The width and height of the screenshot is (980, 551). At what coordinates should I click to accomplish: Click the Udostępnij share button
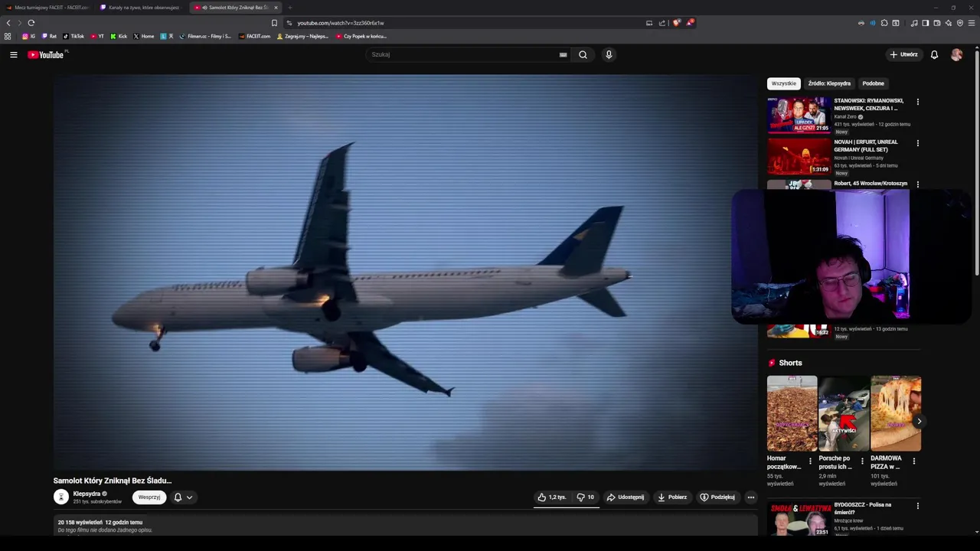[x=626, y=497]
